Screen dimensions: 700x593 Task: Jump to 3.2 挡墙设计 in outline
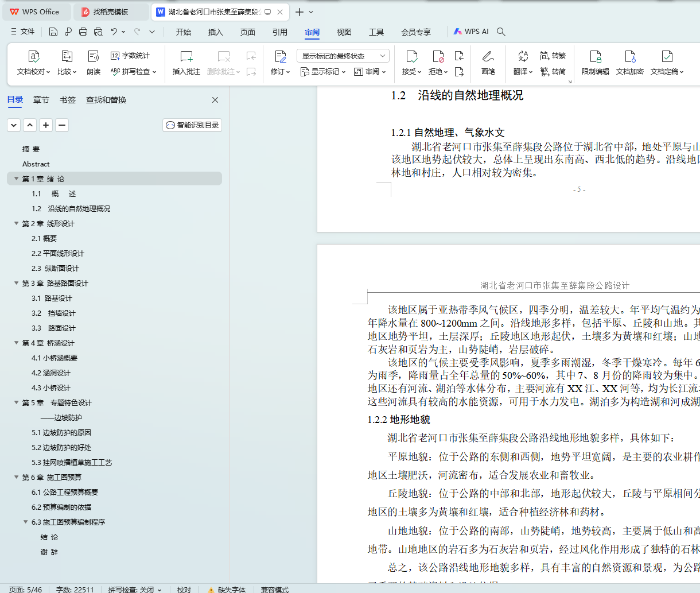pos(53,313)
